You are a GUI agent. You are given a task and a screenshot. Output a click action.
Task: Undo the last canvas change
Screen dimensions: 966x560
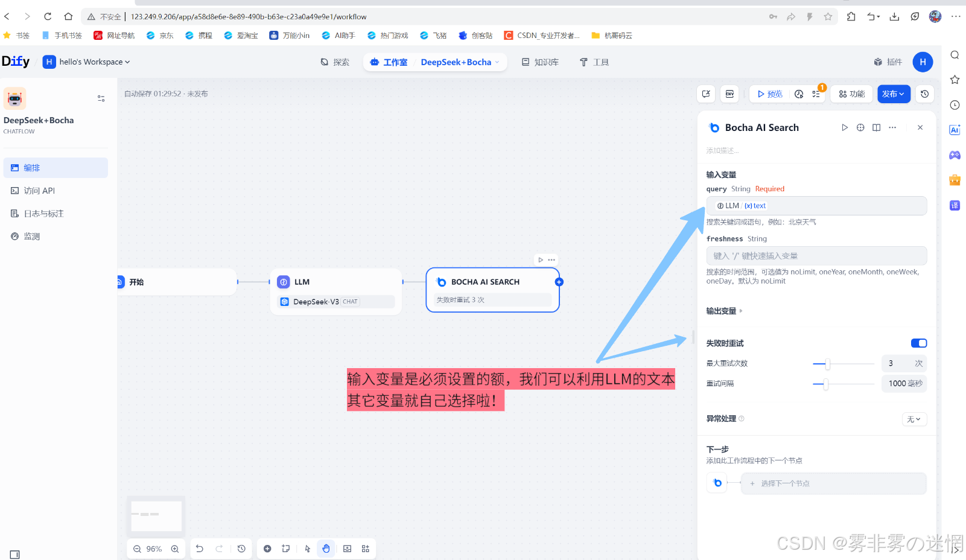(x=200, y=549)
